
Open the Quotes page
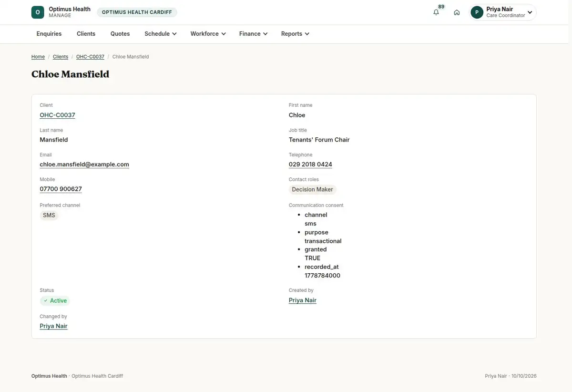point(120,34)
